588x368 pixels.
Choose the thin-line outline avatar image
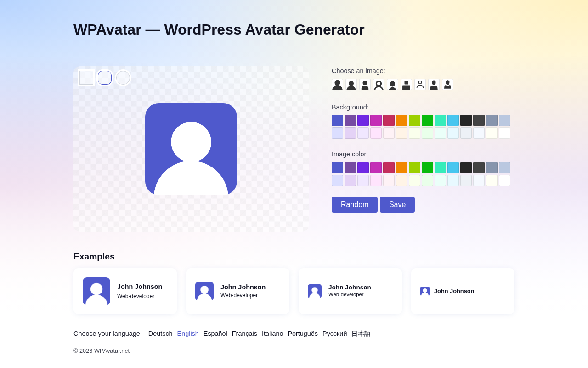tap(420, 85)
